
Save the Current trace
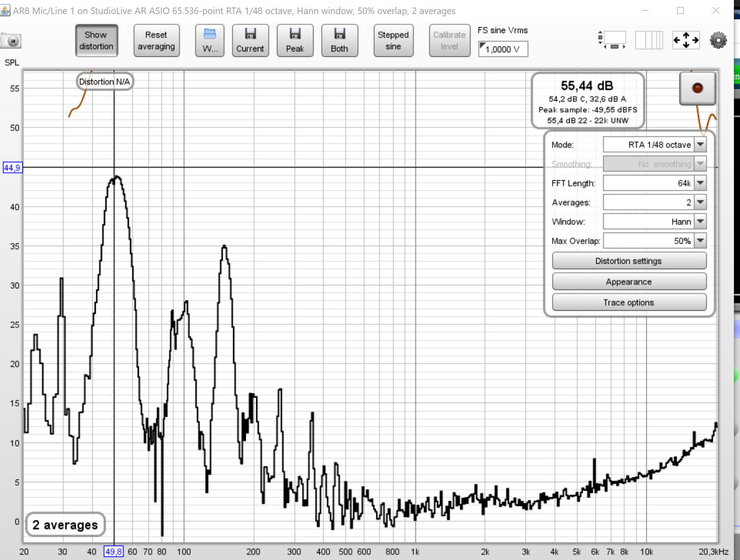point(250,40)
